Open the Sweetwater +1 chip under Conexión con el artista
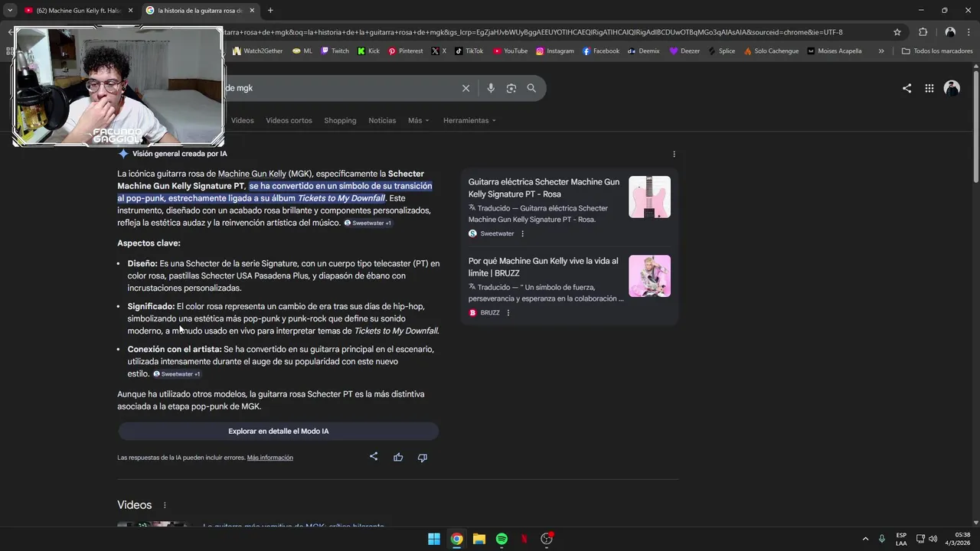Image resolution: width=980 pixels, height=551 pixels. tap(177, 374)
